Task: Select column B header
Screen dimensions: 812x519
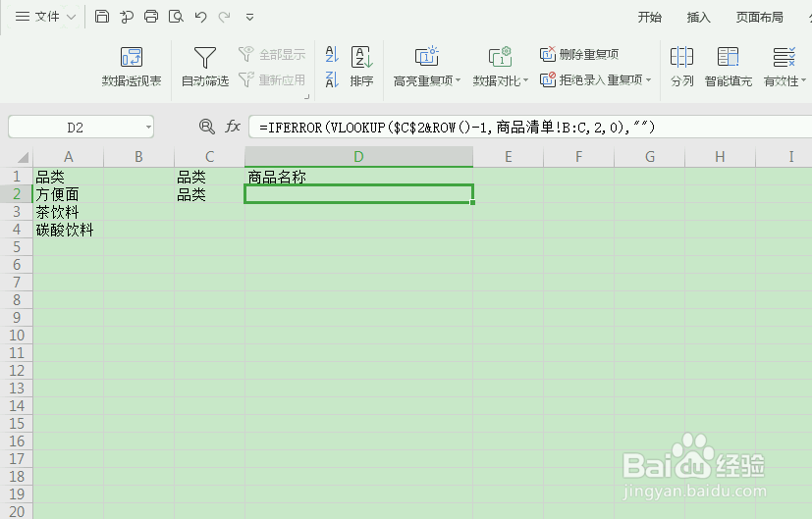Action: [x=138, y=157]
